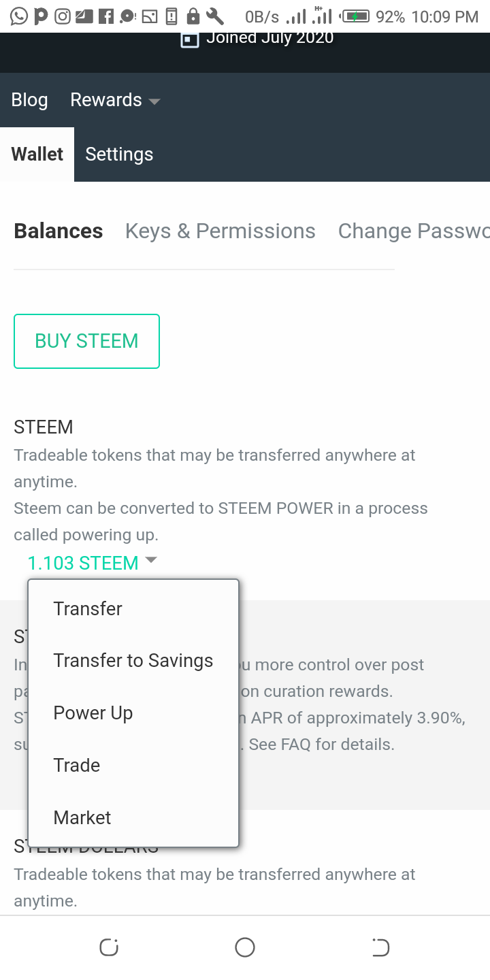Choose Transfer from the STEEM menu
This screenshot has height=980, width=490.
(88, 608)
